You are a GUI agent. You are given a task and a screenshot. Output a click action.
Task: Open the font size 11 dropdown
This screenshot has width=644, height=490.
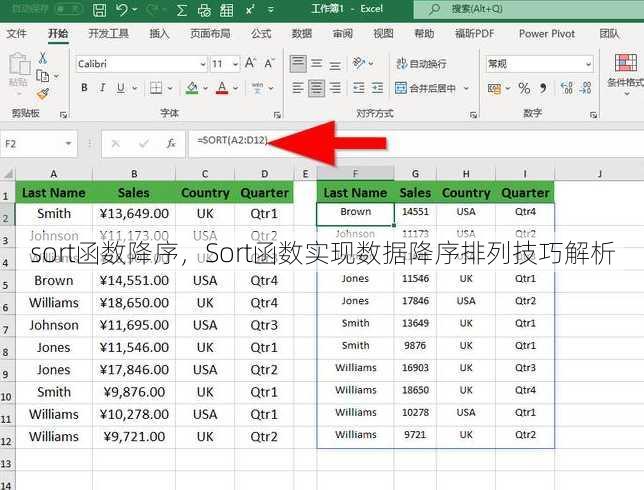click(x=235, y=64)
